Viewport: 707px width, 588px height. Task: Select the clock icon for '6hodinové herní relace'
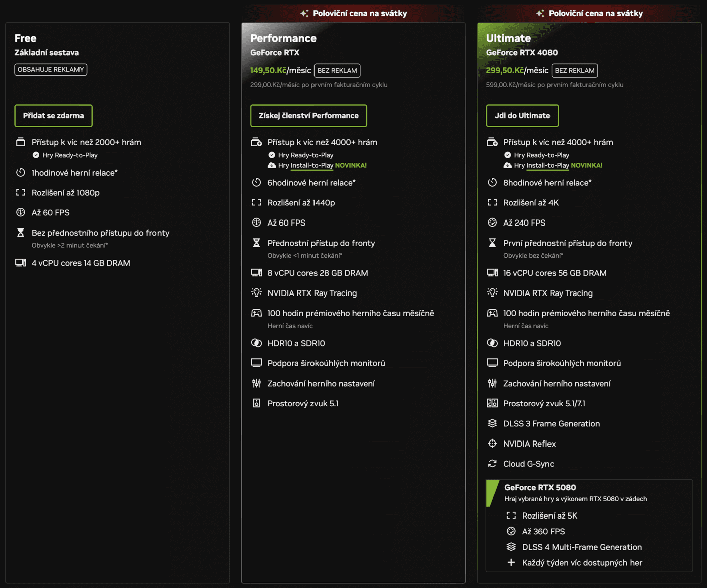tap(257, 182)
